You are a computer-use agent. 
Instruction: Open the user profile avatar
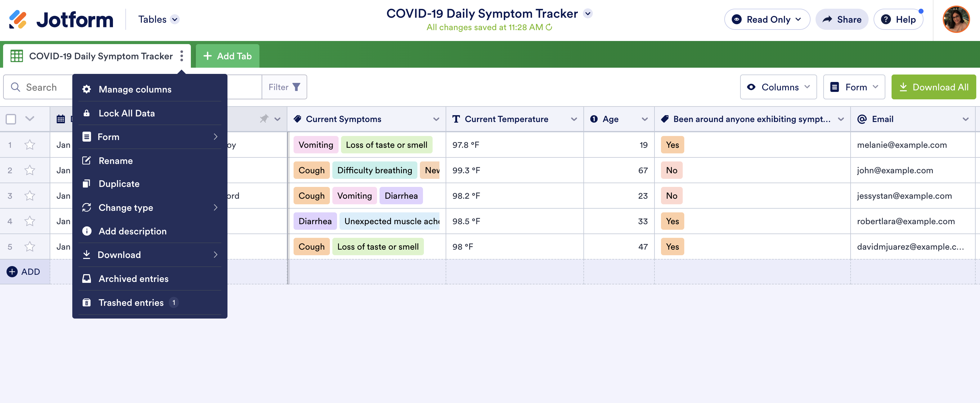tap(956, 20)
